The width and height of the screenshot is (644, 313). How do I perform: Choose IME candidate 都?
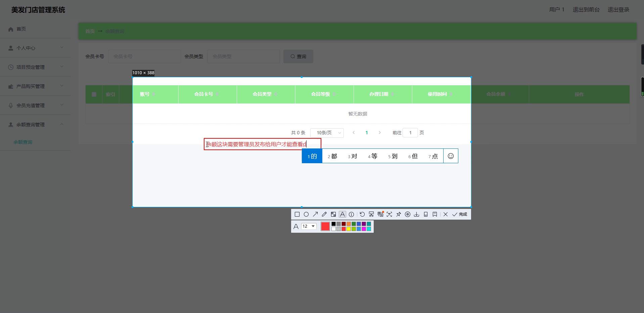[x=332, y=156]
